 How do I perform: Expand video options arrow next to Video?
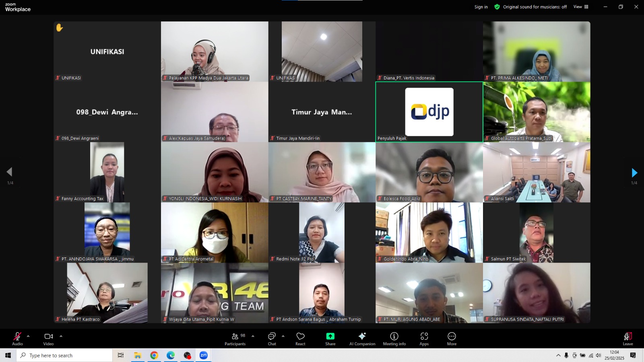[61, 336]
